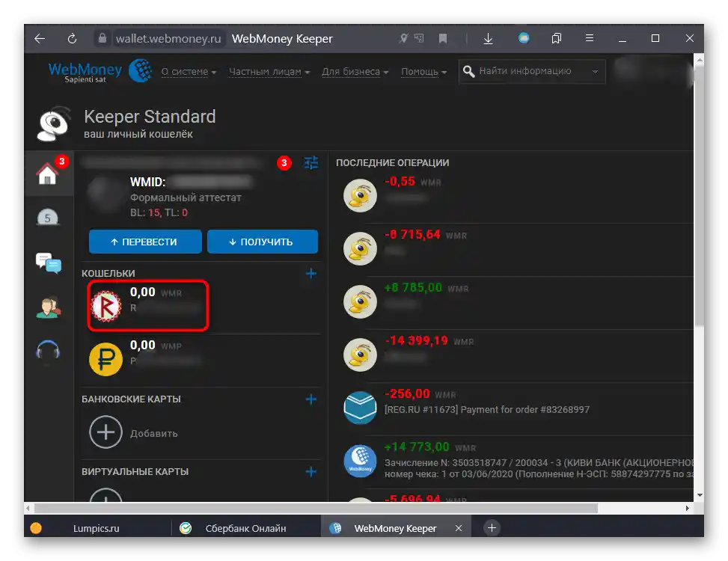Image resolution: width=728 pixels, height=561 pixels.
Task: Bookmark this page with the bookmark icon
Action: click(443, 38)
